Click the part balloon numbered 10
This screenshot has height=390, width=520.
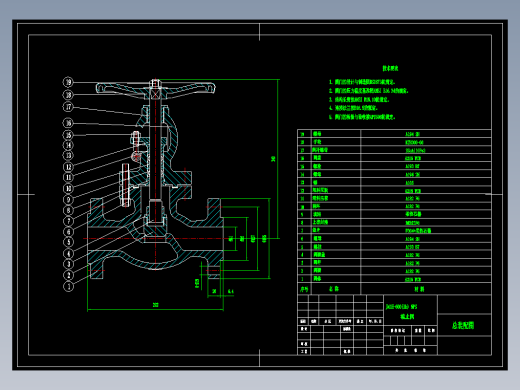coord(68,189)
